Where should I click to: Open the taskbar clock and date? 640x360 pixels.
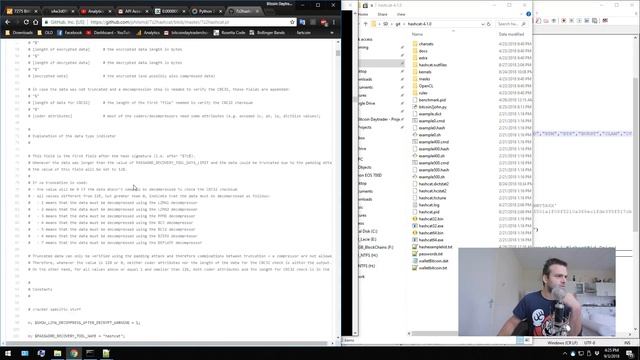611,353
